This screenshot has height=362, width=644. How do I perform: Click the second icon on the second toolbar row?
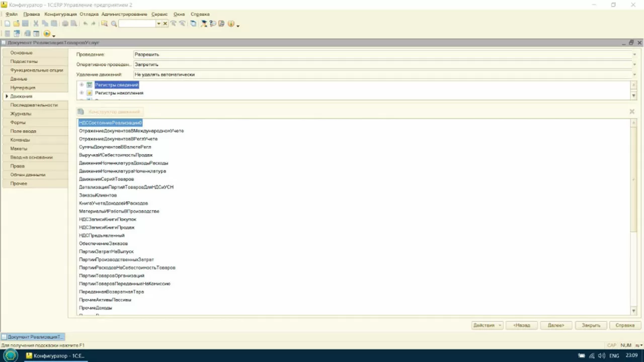[17, 33]
